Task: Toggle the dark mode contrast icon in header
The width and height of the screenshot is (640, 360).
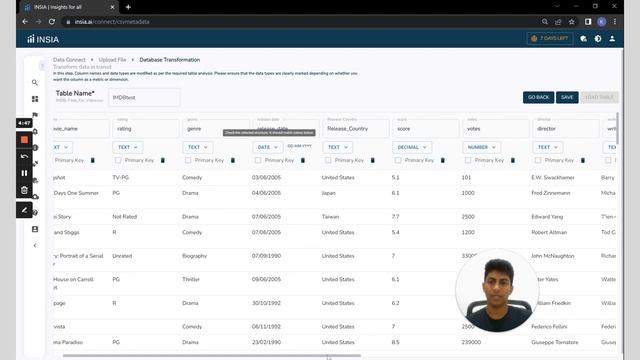Action: click(x=598, y=39)
